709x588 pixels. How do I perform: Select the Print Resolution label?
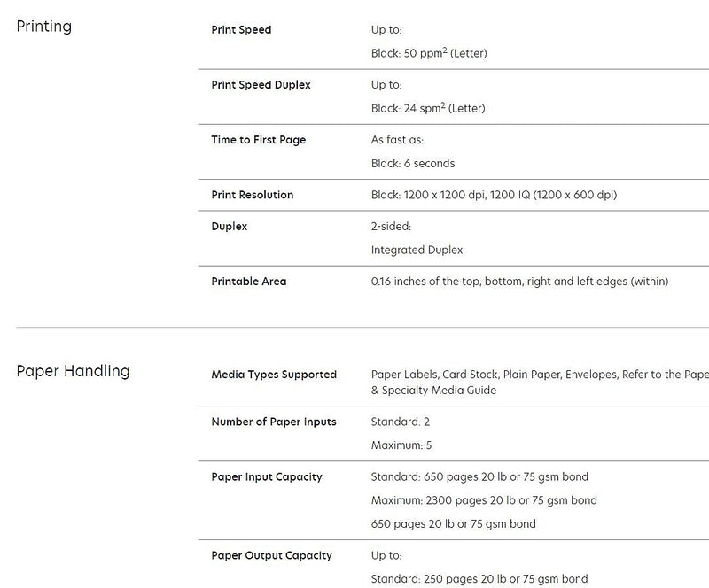pyautogui.click(x=252, y=195)
